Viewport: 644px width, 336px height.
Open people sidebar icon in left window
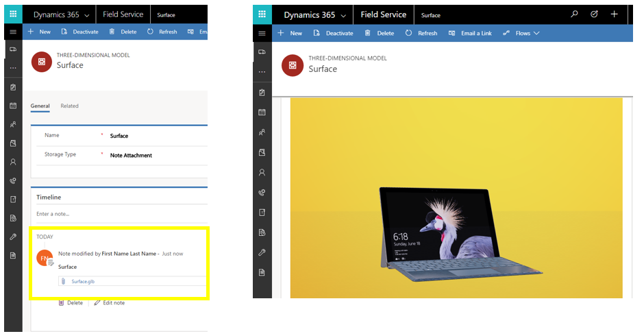click(x=13, y=124)
